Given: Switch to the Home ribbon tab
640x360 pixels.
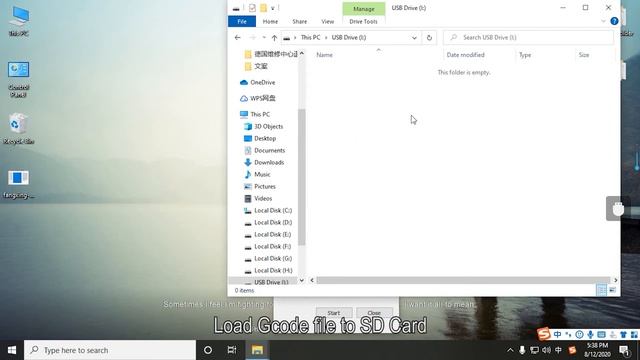Looking at the screenshot, I should (270, 21).
